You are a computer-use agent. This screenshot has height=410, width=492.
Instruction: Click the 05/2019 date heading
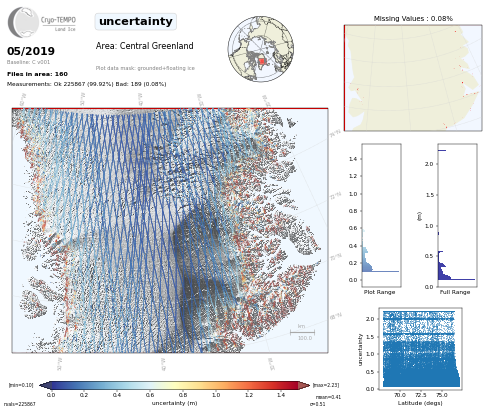click(31, 51)
